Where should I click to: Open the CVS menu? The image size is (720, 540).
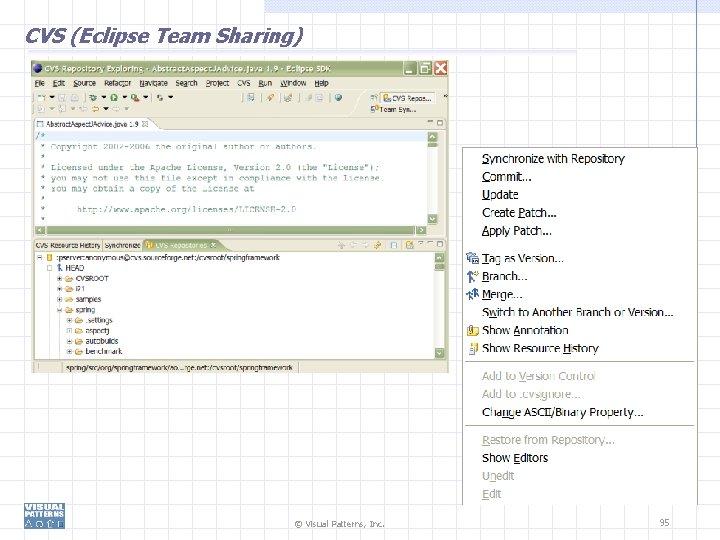(244, 83)
